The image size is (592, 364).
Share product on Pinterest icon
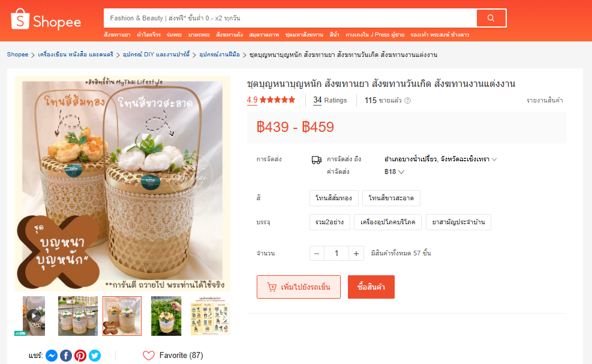80,356
